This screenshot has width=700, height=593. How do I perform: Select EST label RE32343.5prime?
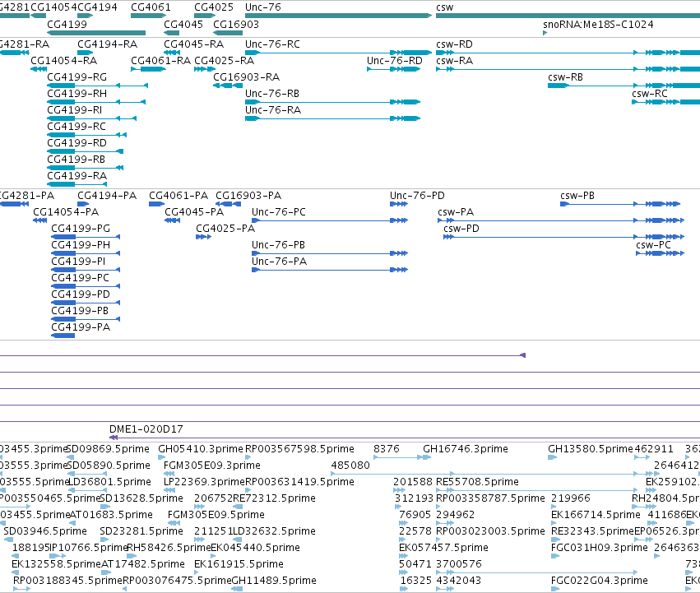[592, 531]
